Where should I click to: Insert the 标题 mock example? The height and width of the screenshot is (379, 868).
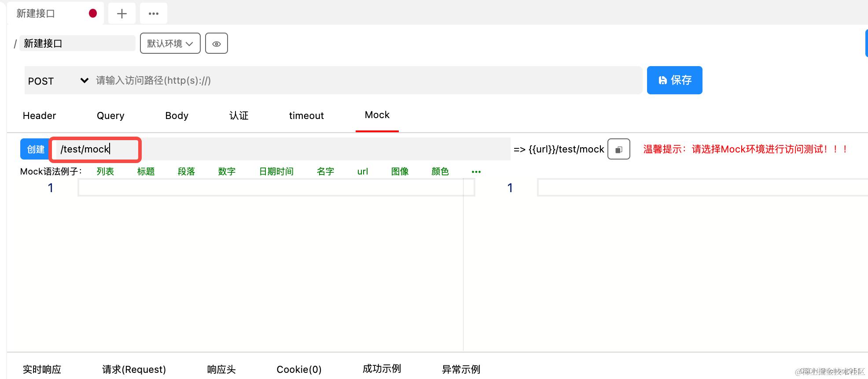146,171
